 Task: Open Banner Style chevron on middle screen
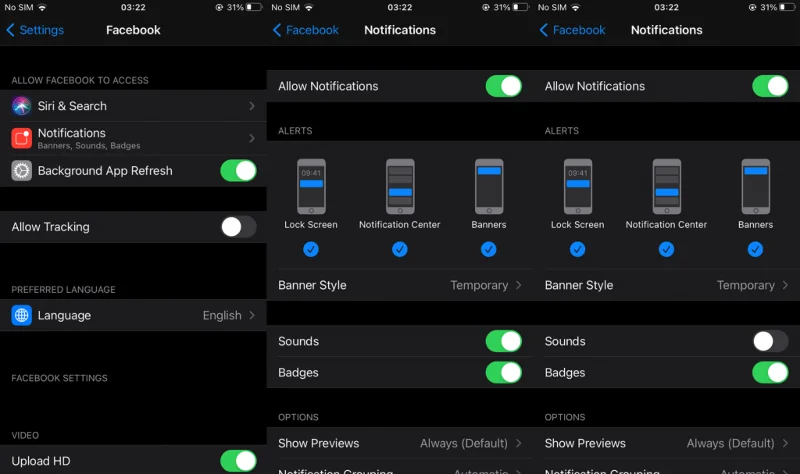[518, 285]
